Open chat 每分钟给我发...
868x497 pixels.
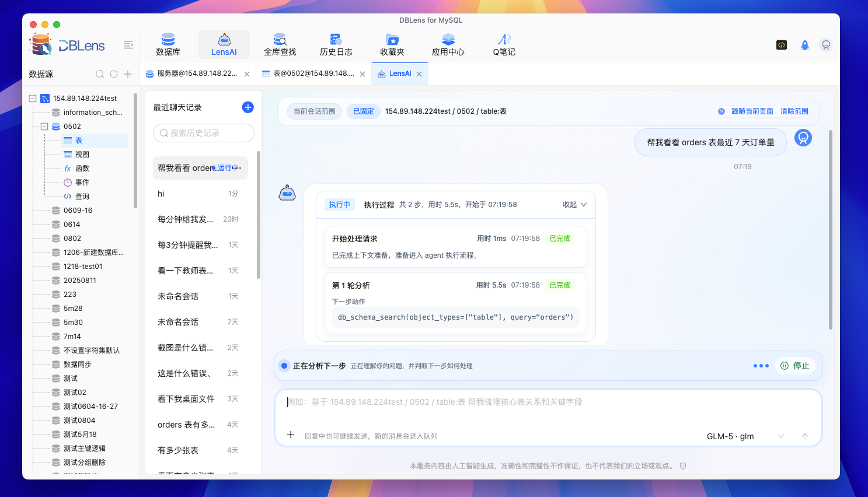(x=200, y=219)
